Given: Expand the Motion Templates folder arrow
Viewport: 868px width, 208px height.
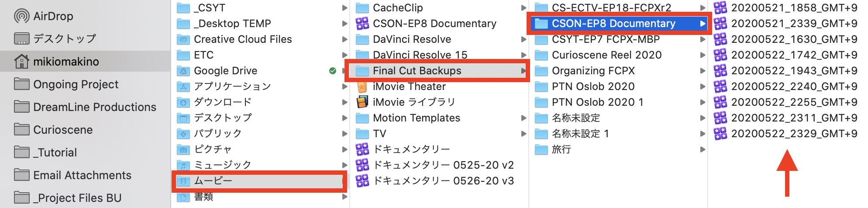Looking at the screenshot, I should pyautogui.click(x=524, y=118).
